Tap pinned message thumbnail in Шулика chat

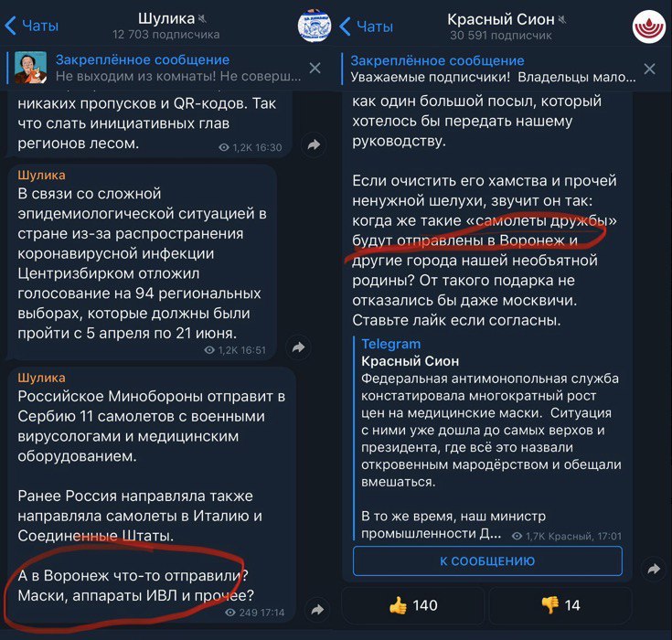tap(31, 68)
